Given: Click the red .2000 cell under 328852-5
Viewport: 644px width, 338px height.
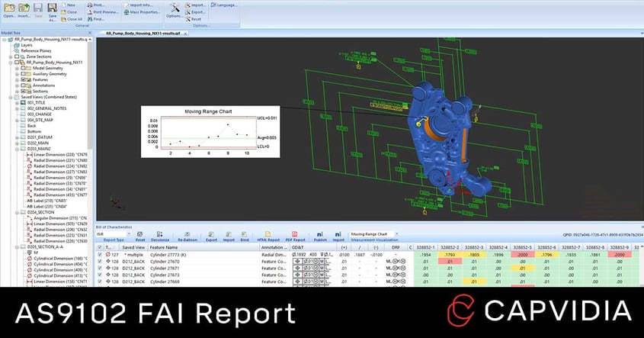Looking at the screenshot, I should click(522, 255).
